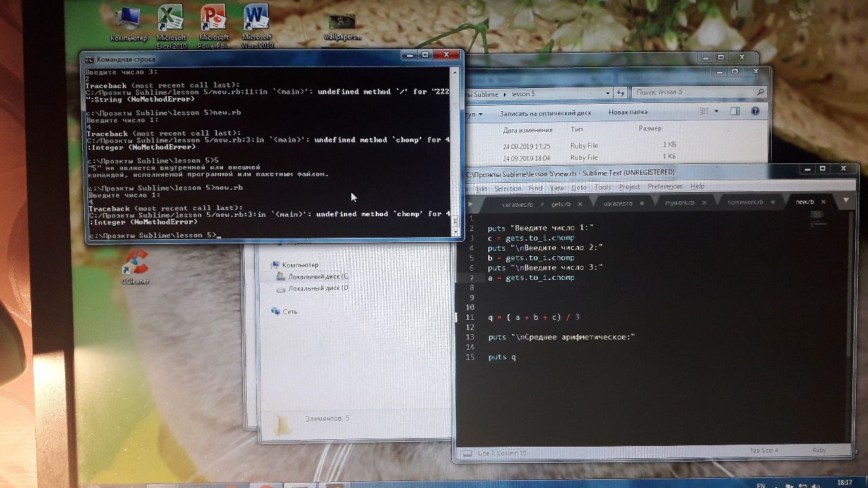This screenshot has height=488, width=868.
Task: Sort by Тип column header
Action: (x=576, y=129)
